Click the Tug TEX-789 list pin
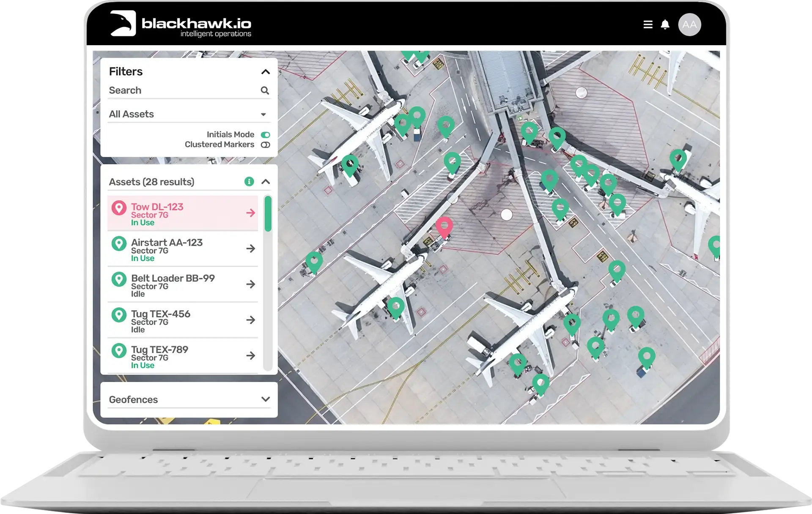Image resolution: width=812 pixels, height=514 pixels. pyautogui.click(x=119, y=351)
